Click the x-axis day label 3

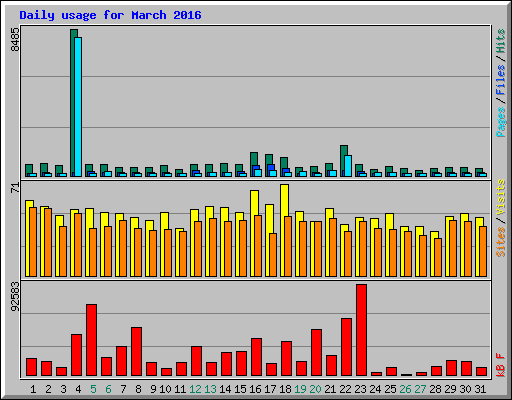coord(63,389)
